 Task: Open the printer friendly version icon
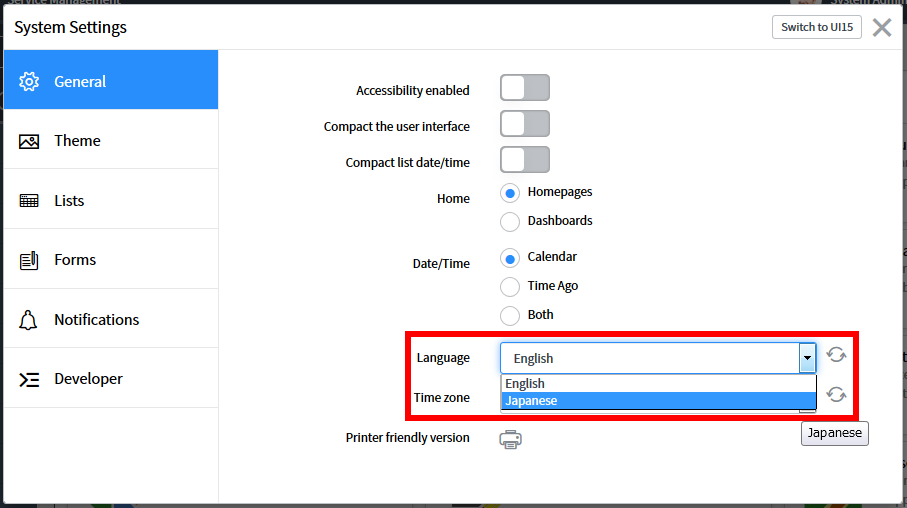click(x=510, y=439)
